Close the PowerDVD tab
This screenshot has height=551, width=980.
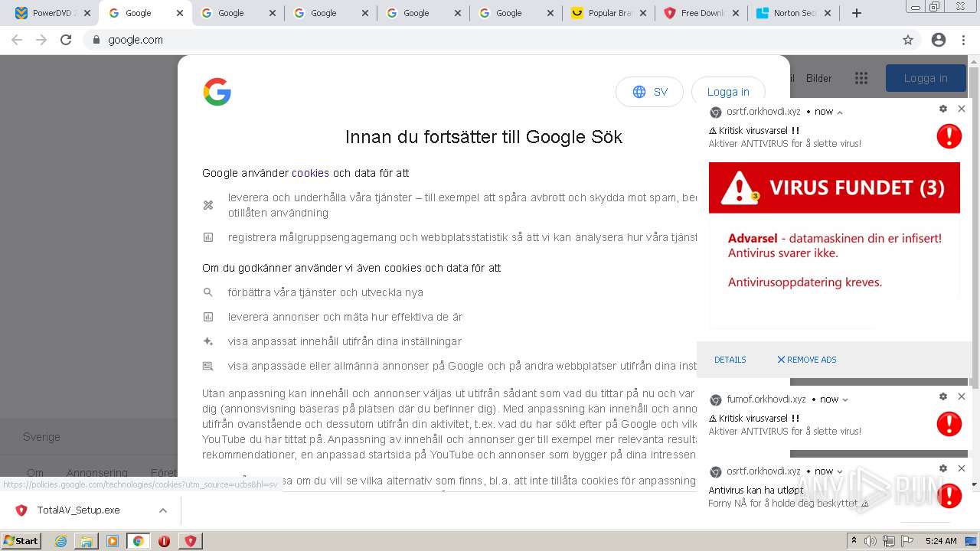(87, 13)
